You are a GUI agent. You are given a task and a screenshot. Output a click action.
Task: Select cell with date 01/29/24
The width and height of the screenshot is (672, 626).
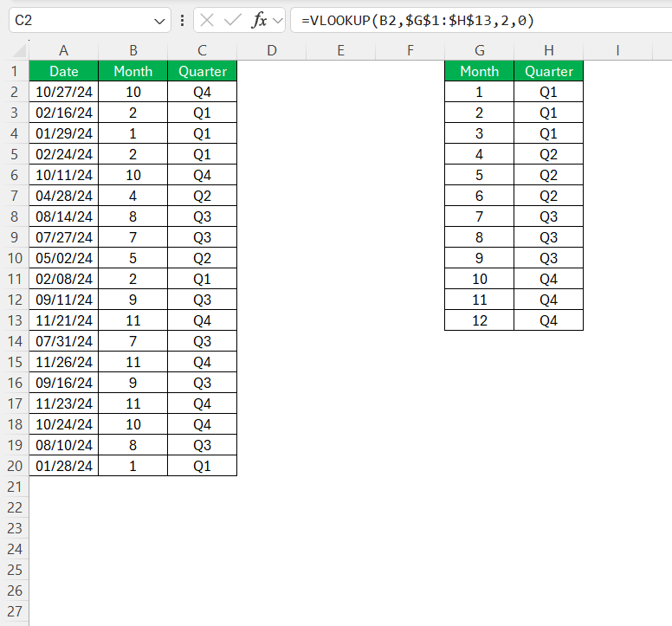tap(64, 133)
